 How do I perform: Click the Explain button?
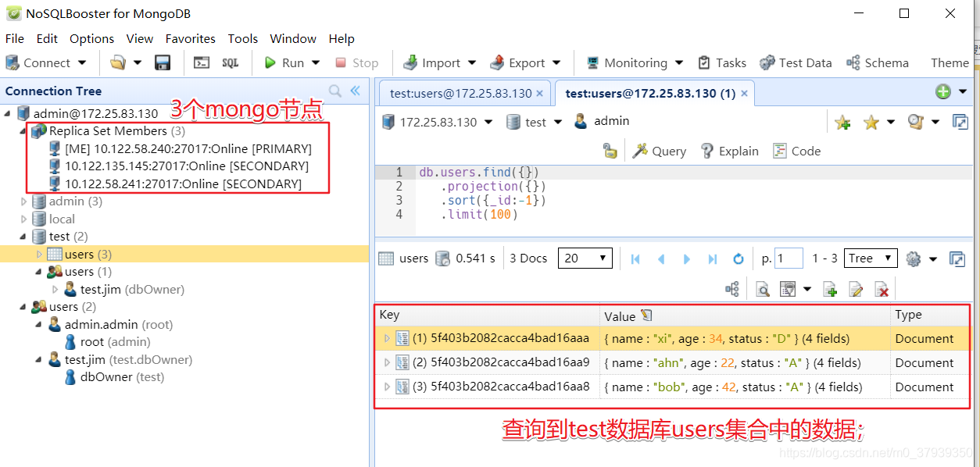click(729, 151)
